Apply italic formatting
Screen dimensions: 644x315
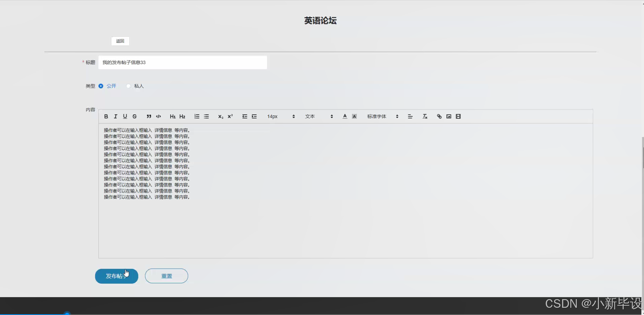(115, 116)
